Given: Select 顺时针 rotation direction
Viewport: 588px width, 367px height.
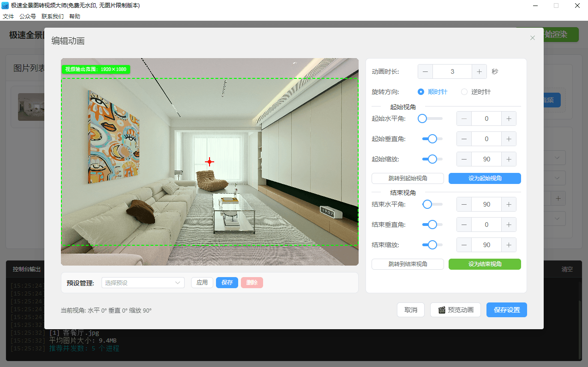Looking at the screenshot, I should point(421,92).
